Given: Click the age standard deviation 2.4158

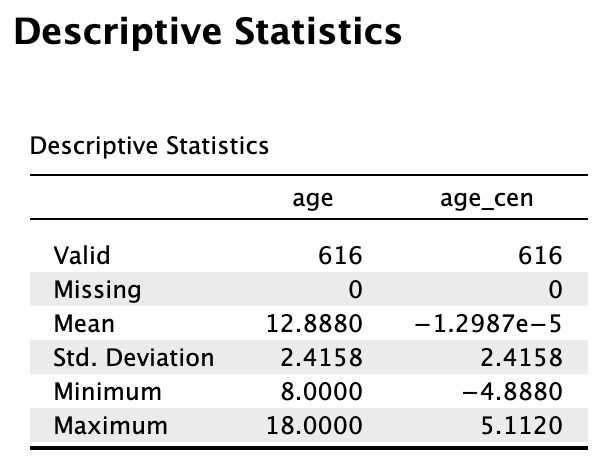Looking at the screenshot, I should (322, 358).
